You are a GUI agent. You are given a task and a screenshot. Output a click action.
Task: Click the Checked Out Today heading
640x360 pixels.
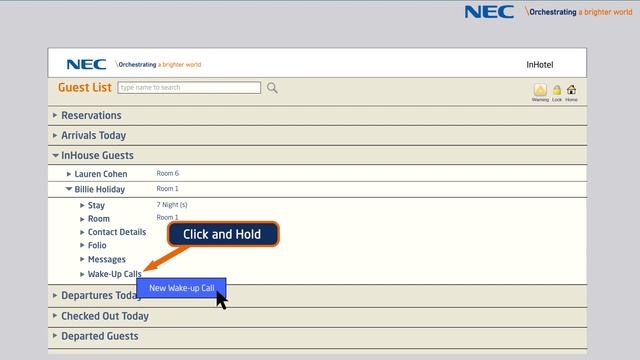point(105,316)
